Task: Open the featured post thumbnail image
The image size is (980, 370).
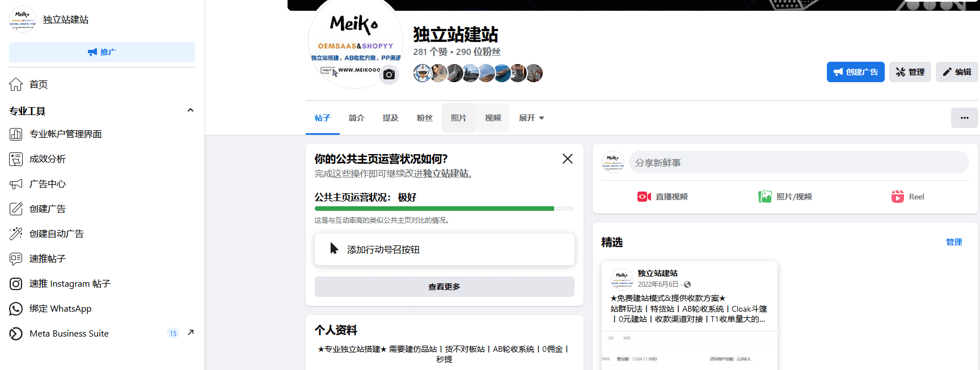Action: (690, 350)
